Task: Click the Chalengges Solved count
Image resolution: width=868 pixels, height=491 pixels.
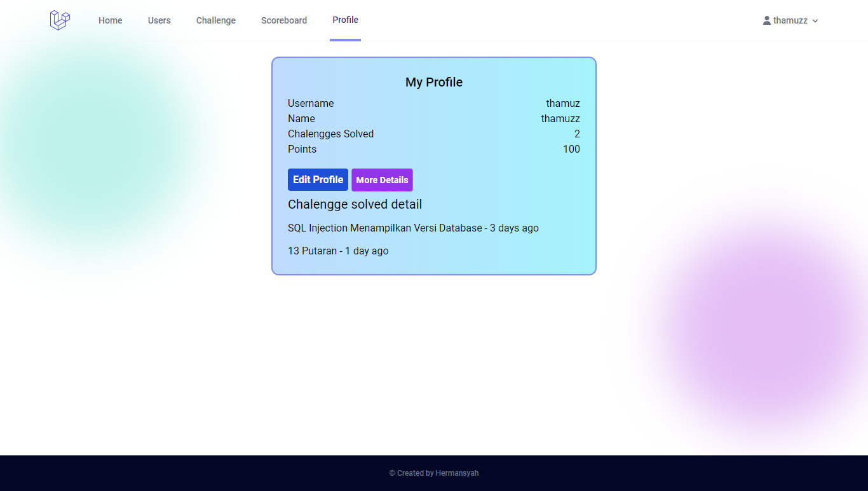Action: (x=577, y=134)
